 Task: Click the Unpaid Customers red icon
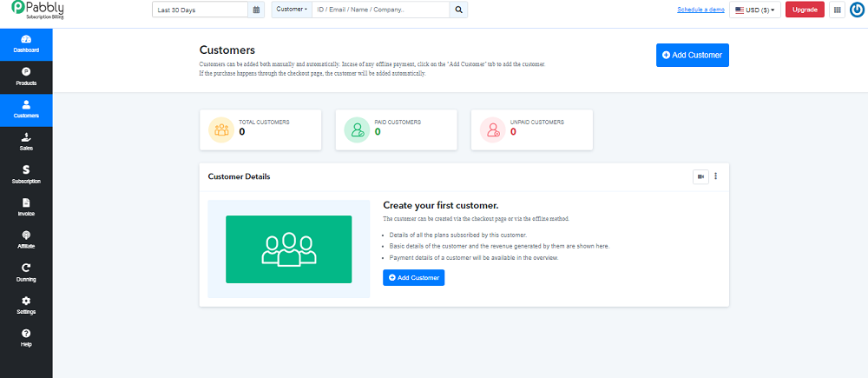pos(493,129)
